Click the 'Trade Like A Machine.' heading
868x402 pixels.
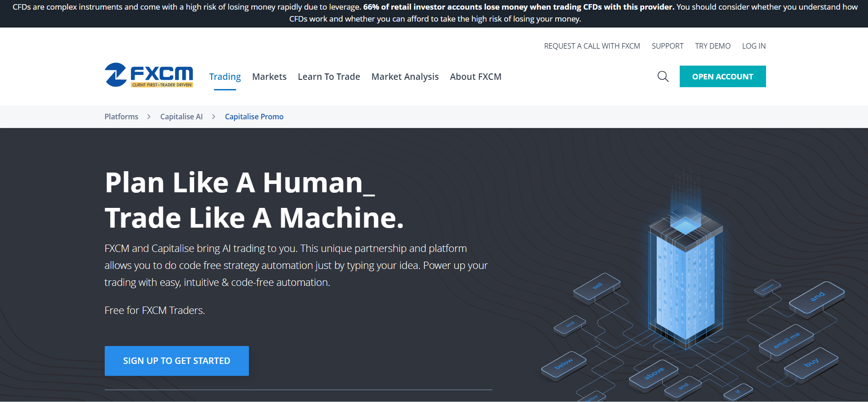click(x=254, y=218)
